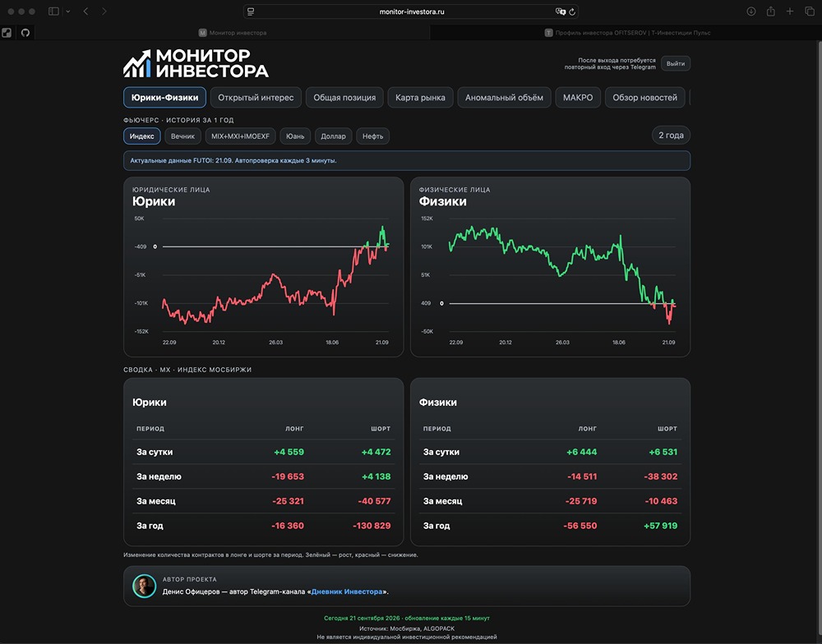This screenshot has width=822, height=644.
Task: Open the page settings icon in address bar
Action: pos(251,11)
